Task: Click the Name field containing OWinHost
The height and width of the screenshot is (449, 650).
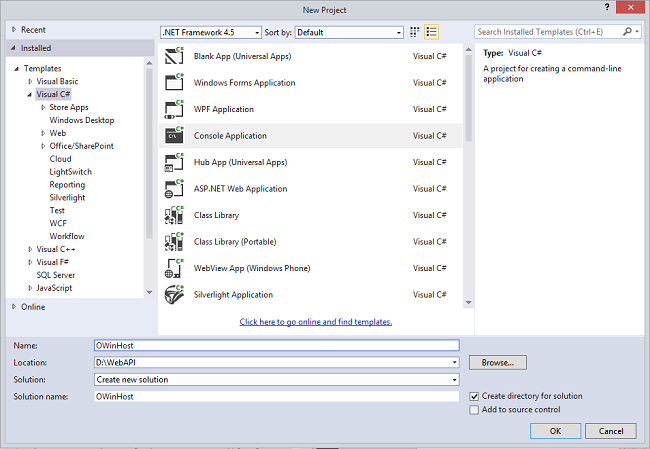Action: click(x=276, y=345)
